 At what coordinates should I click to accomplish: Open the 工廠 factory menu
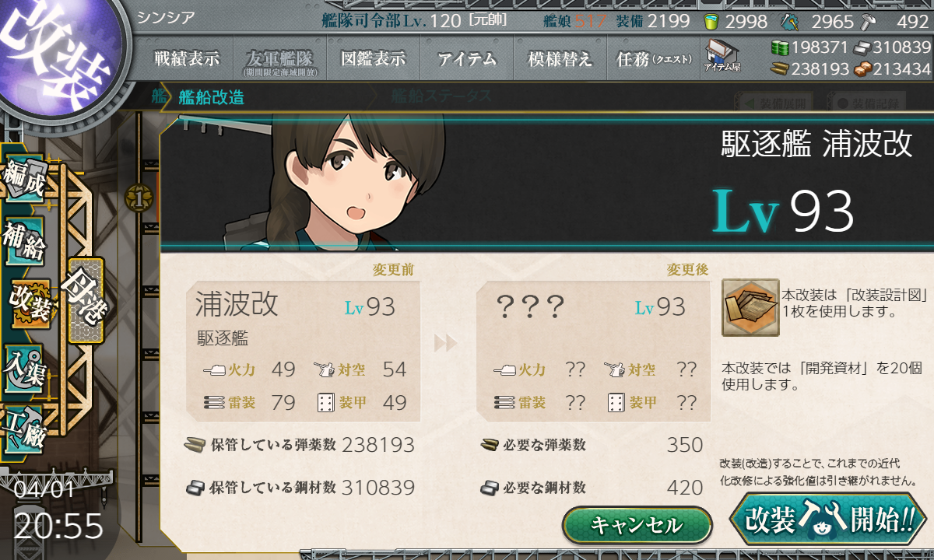25,426
